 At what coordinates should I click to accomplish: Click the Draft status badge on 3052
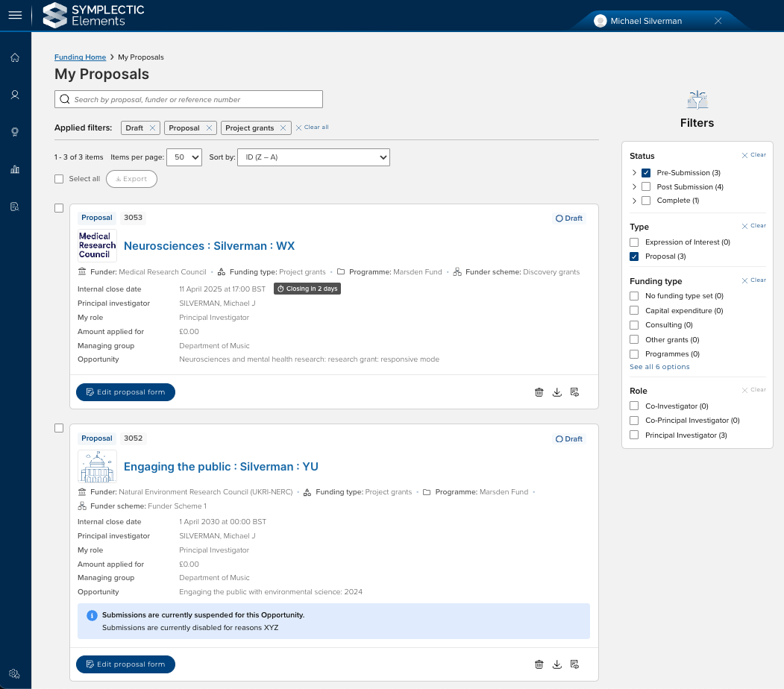(x=569, y=438)
